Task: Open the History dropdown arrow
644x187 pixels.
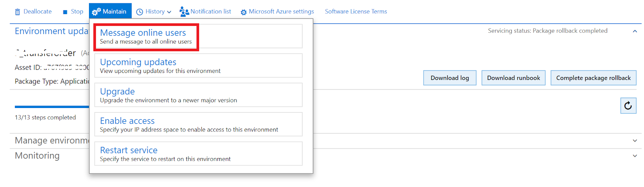Action: tap(169, 12)
